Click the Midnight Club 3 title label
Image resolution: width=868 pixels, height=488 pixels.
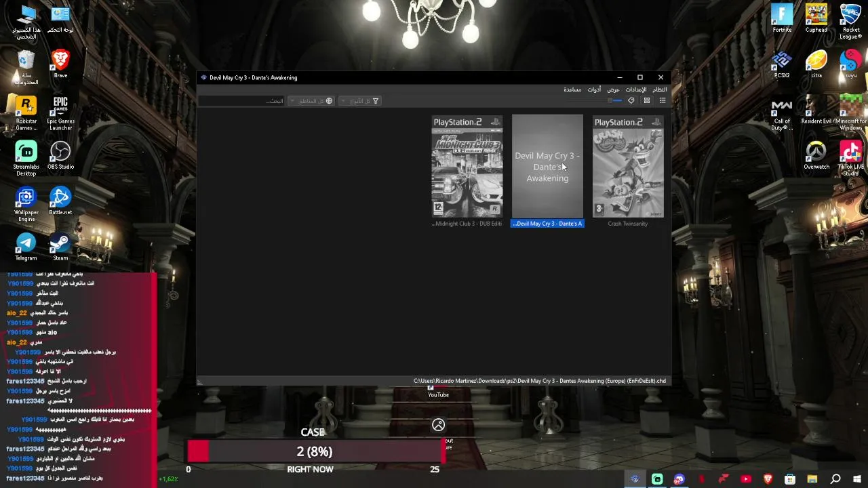point(467,224)
